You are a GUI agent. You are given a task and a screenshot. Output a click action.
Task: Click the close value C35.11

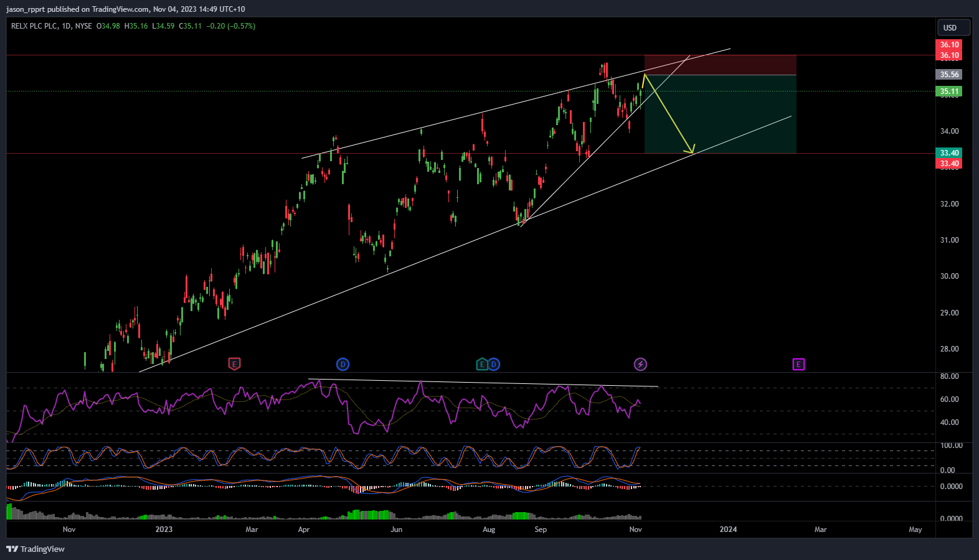(190, 26)
